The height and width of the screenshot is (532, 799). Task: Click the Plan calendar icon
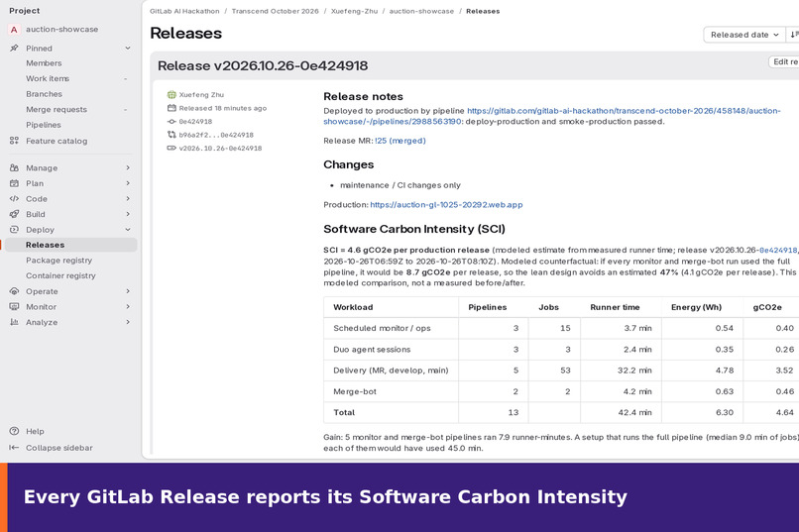coord(14,183)
